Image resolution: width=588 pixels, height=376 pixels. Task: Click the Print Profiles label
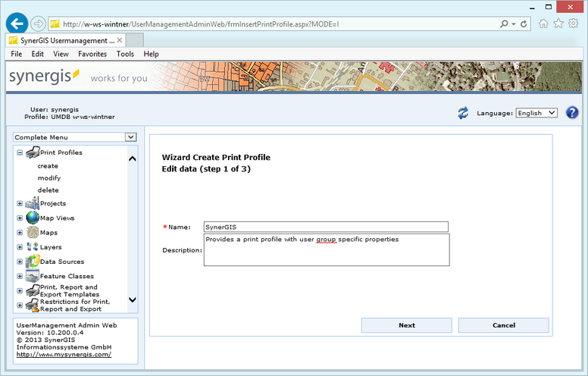tap(61, 152)
